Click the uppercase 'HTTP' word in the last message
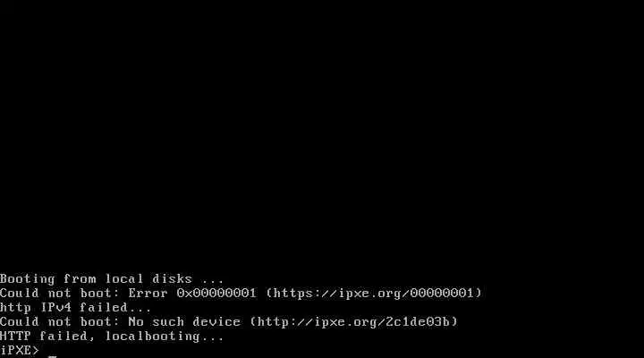644x358 pixels. point(15,337)
